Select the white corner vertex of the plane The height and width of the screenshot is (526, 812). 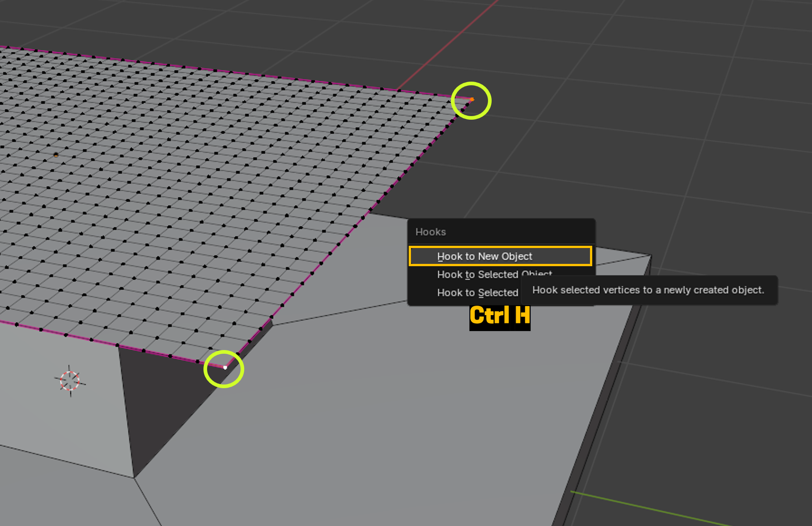click(x=225, y=367)
